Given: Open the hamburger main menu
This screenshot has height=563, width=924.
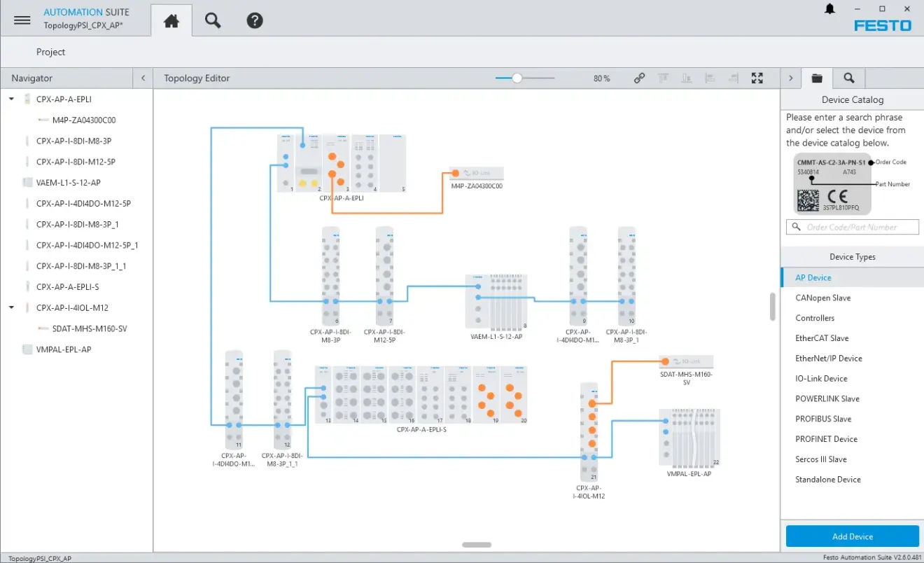Looking at the screenshot, I should (22, 20).
